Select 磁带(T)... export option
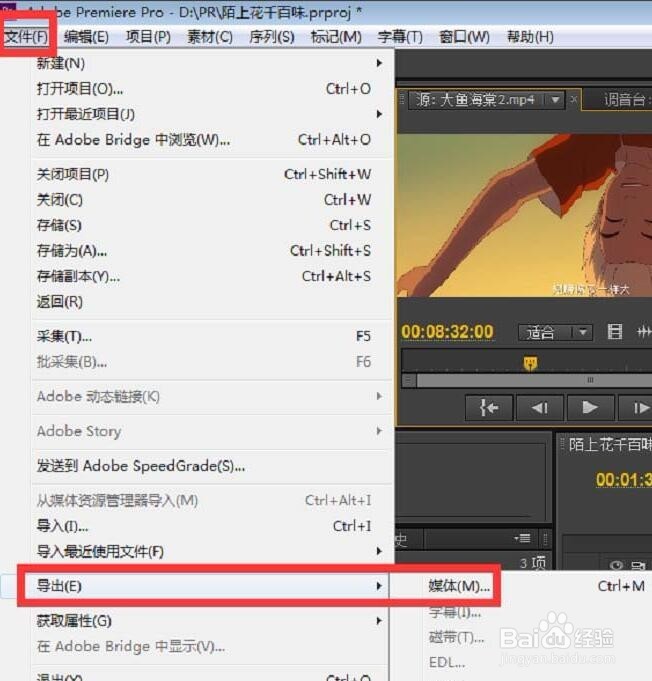This screenshot has width=652, height=681. tap(456, 638)
